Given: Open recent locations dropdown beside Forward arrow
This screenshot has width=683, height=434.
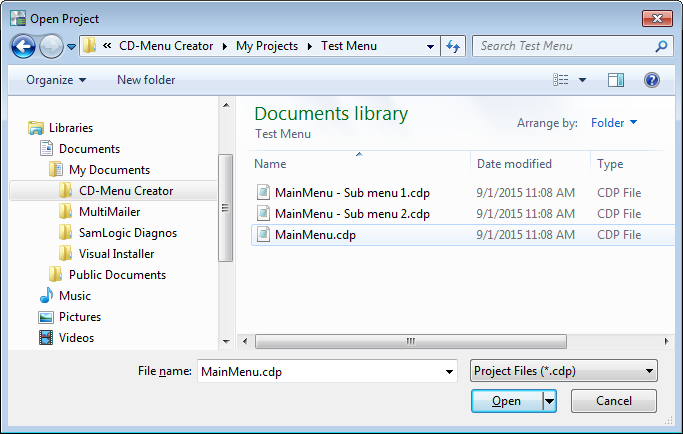Looking at the screenshot, I should 71,46.
